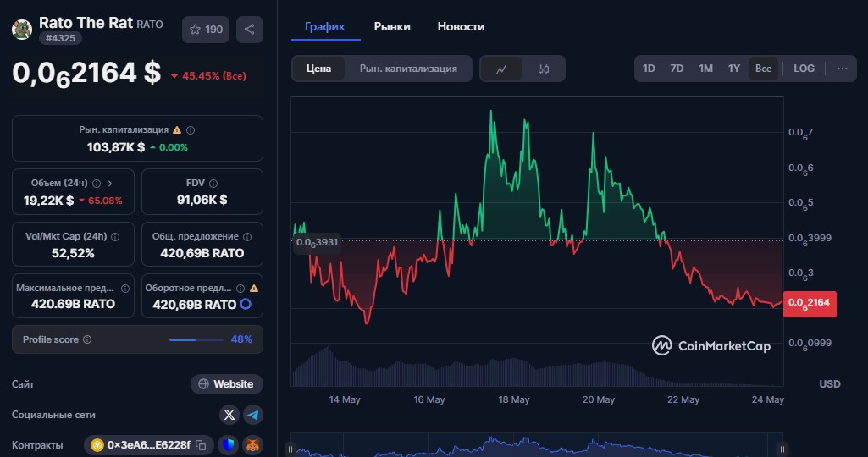Open market cap info icon
The image size is (868, 457).
(x=191, y=130)
